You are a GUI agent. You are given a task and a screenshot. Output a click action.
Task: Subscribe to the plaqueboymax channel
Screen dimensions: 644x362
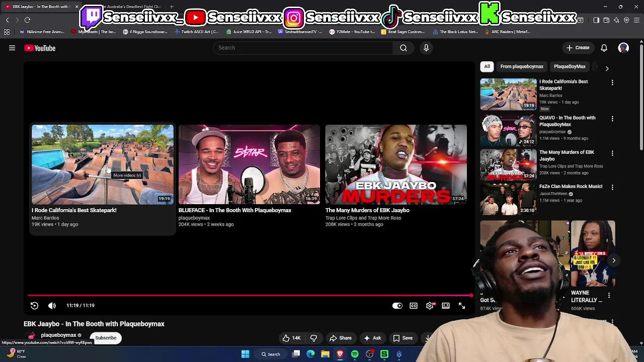click(106, 338)
